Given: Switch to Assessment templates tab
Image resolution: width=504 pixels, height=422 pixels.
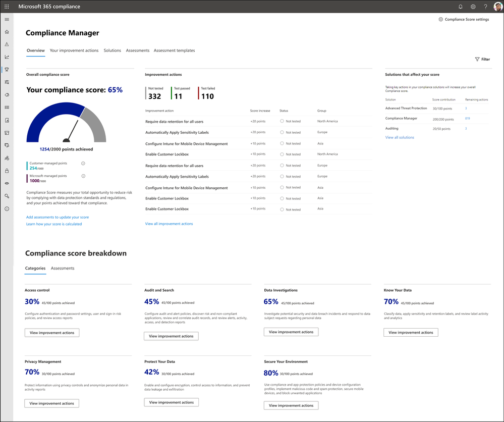Looking at the screenshot, I should click(x=174, y=50).
